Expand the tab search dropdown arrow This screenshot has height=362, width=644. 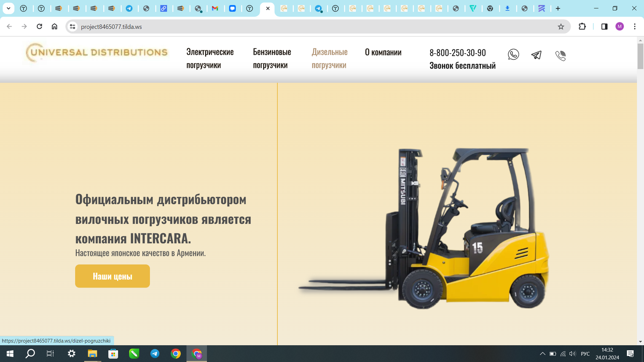click(x=9, y=9)
